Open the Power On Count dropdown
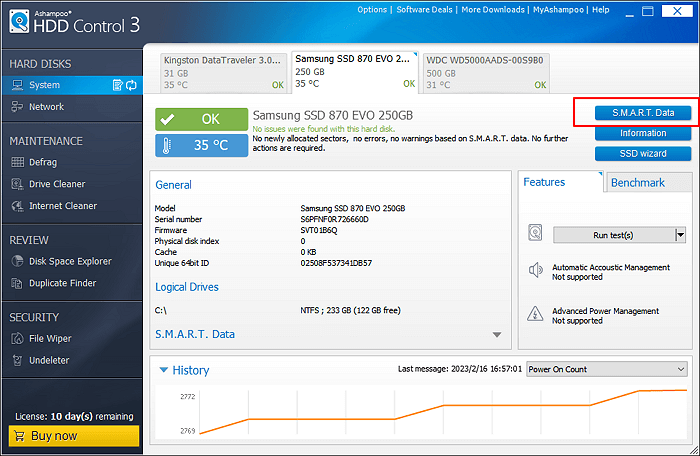Screen dimensions: 700x456 pos(607,369)
